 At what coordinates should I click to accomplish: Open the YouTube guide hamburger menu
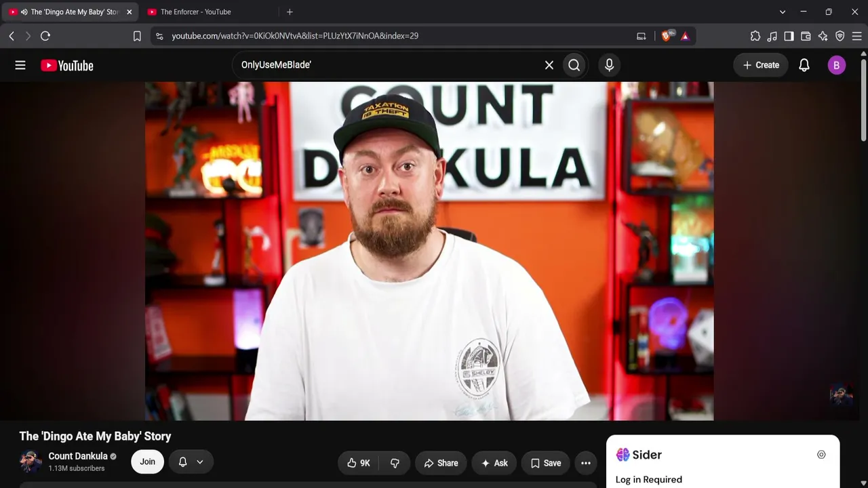coord(20,65)
